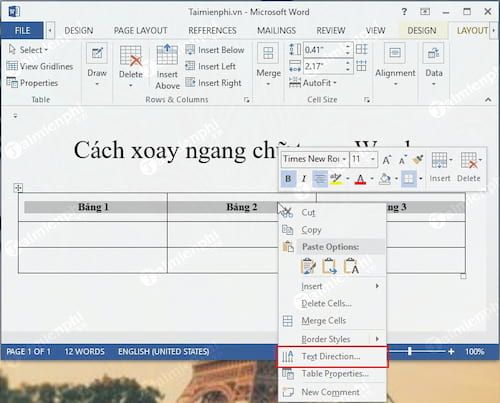Open the Rows & Columns dialog launcher
The height and width of the screenshot is (403, 500).
coord(247,100)
